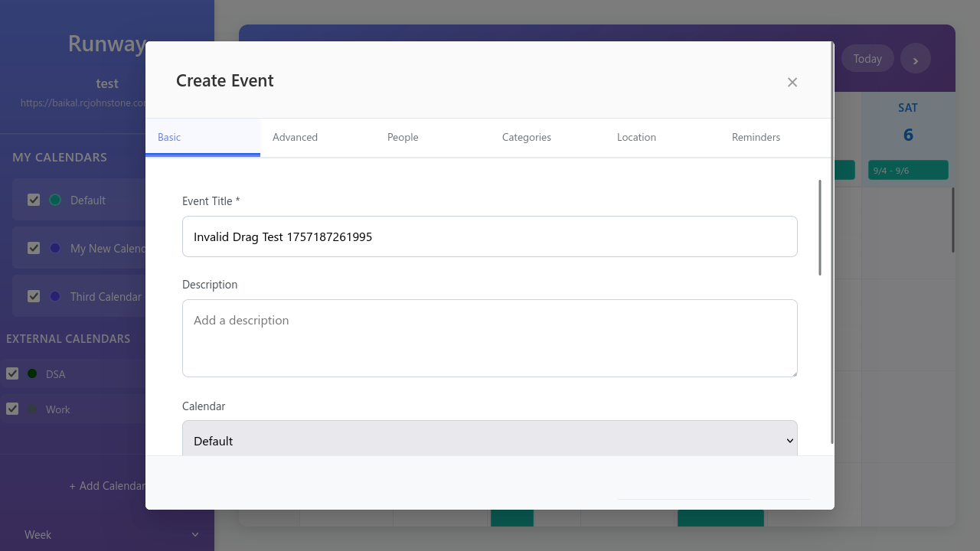Switch to the Advanced tab

(295, 137)
